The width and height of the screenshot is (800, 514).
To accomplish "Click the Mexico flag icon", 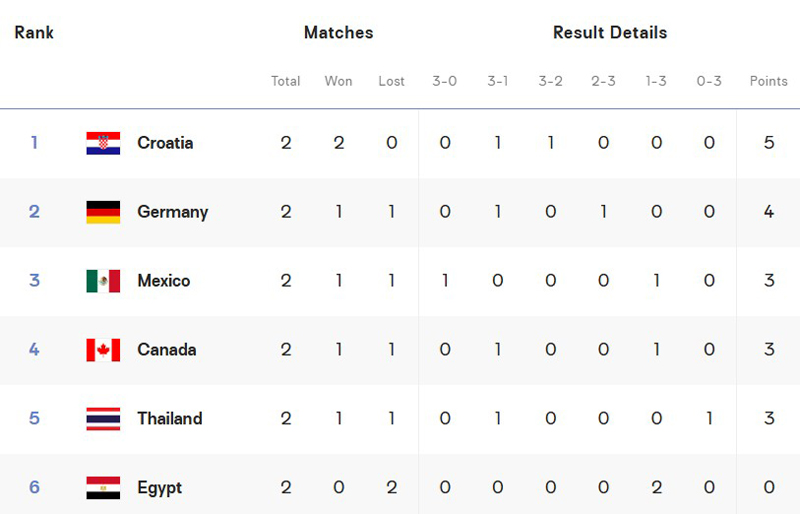I will click(103, 281).
